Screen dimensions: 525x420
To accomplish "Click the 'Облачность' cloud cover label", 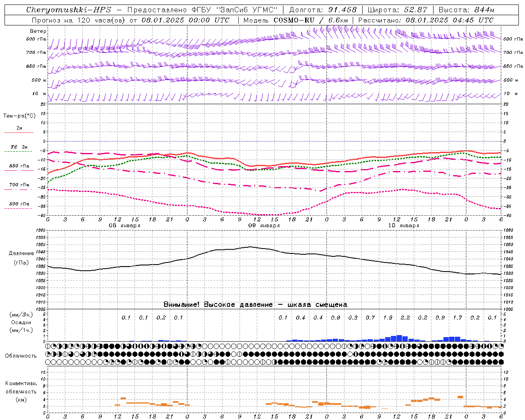I will coord(21,356).
